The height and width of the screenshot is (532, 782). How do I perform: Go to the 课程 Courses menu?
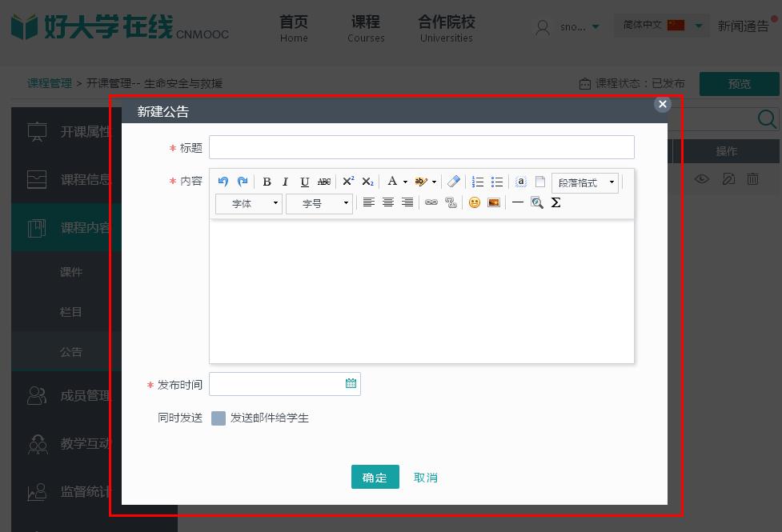point(366,29)
